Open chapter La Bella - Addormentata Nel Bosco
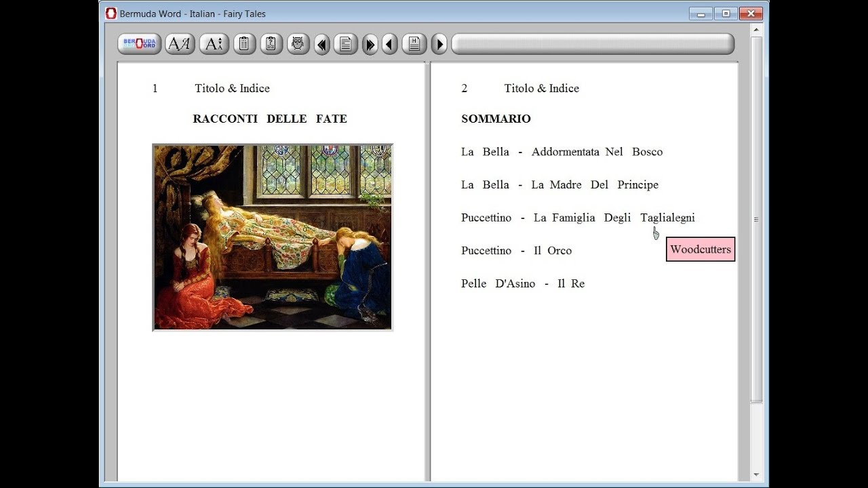 pos(561,152)
